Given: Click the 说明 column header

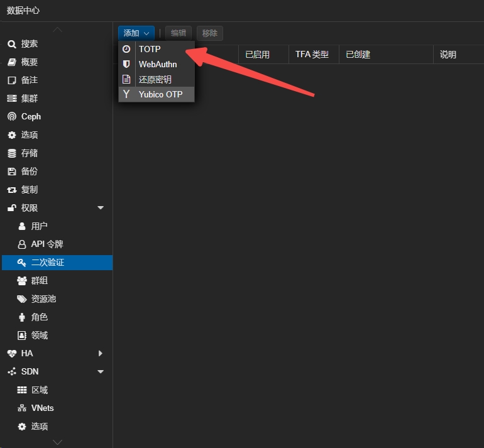Looking at the screenshot, I should pyautogui.click(x=459, y=55).
